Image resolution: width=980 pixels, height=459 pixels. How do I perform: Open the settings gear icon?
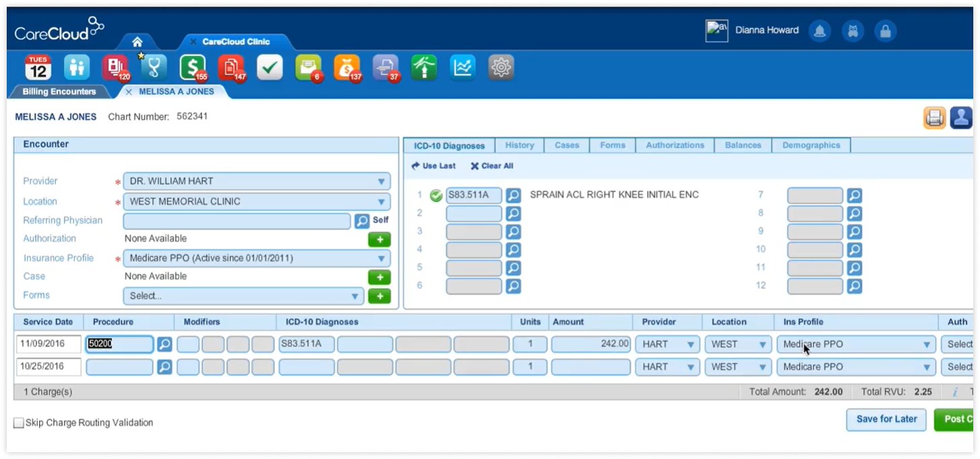point(501,67)
